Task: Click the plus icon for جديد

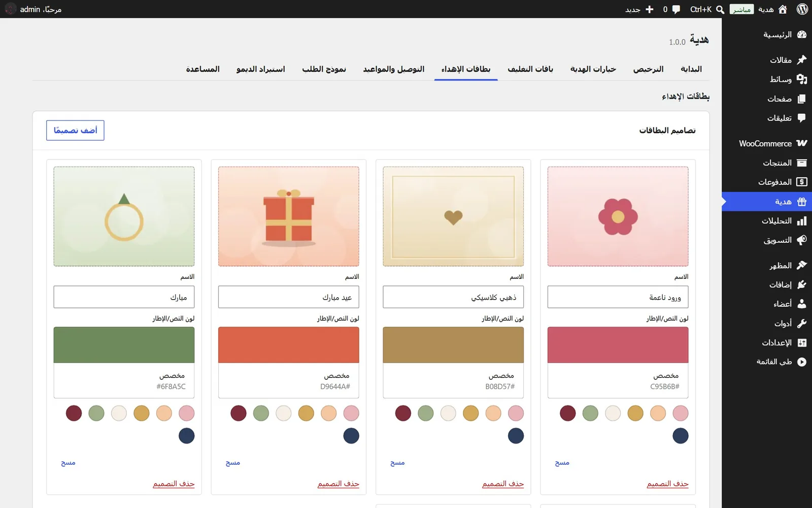Action: [649, 9]
